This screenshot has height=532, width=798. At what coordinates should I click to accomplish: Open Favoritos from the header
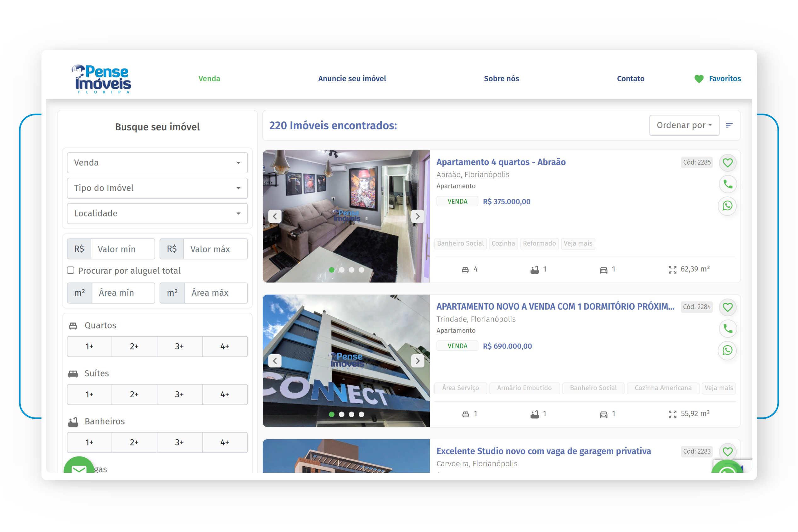point(725,78)
